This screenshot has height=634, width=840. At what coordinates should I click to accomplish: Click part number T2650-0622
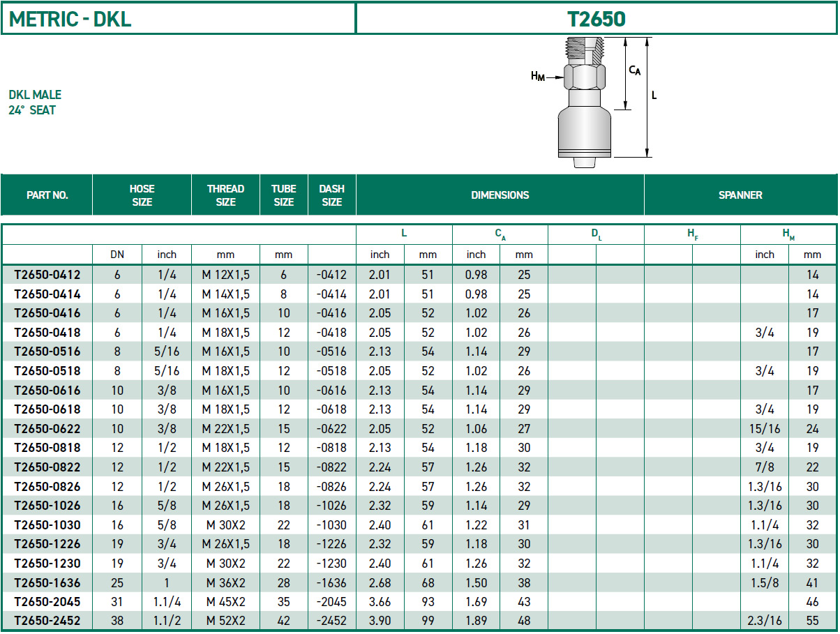pos(47,429)
